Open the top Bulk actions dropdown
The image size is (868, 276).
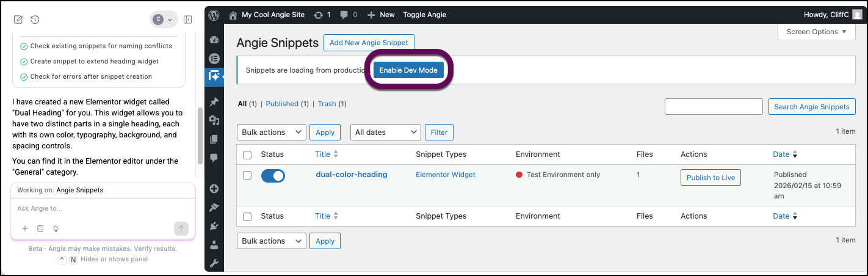click(x=271, y=132)
